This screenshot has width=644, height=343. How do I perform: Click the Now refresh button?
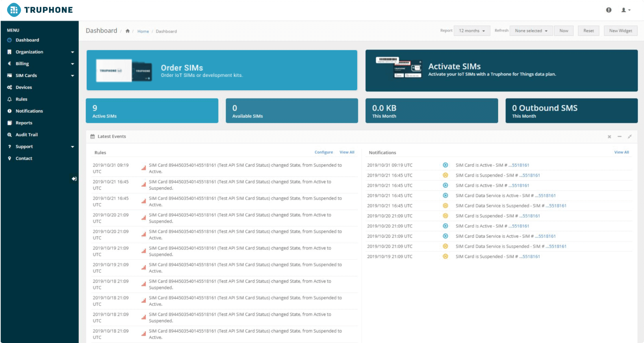tap(564, 31)
